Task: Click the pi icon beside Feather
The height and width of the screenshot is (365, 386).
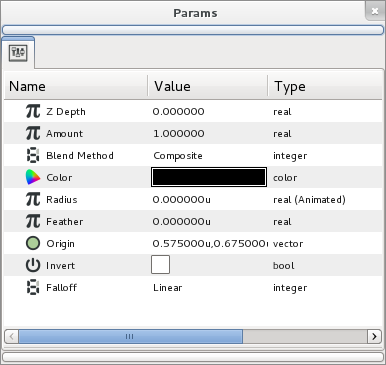Action: point(33,221)
